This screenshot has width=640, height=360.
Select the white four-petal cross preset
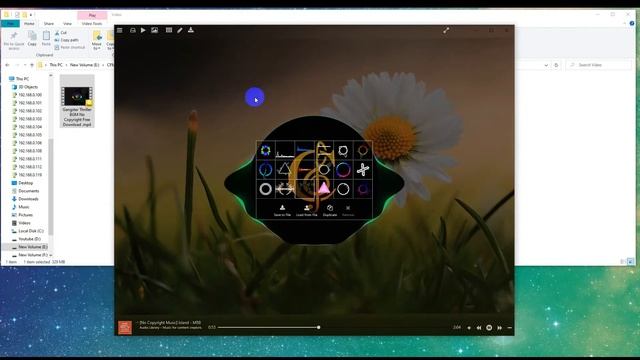tap(363, 169)
